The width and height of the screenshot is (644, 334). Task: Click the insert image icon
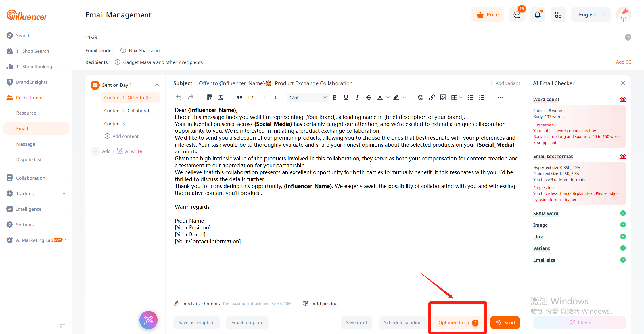(x=443, y=98)
